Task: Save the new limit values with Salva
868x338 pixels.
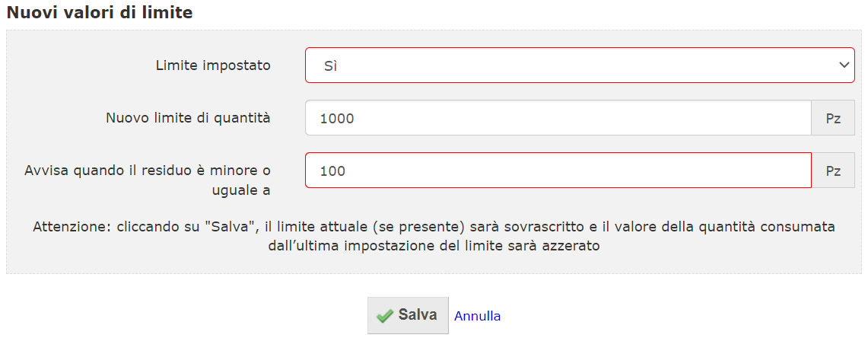Action: point(408,315)
